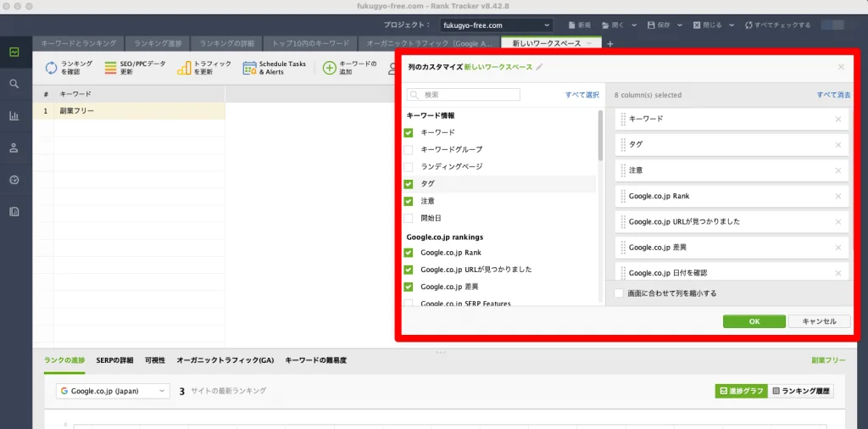The width and height of the screenshot is (868, 429).
Task: Uncheck the Google.co.jp 差異 checkbox
Action: 409,287
